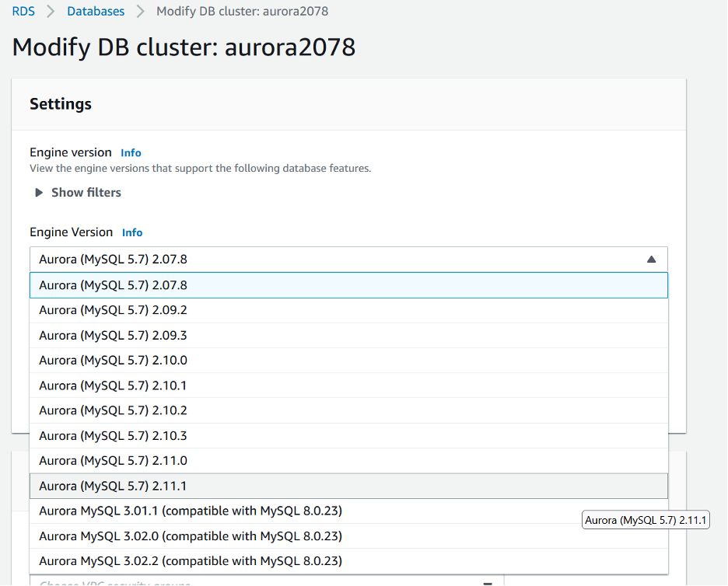Pick Aurora MySQL 3.01.1 compatible with 8.0.23

point(348,511)
